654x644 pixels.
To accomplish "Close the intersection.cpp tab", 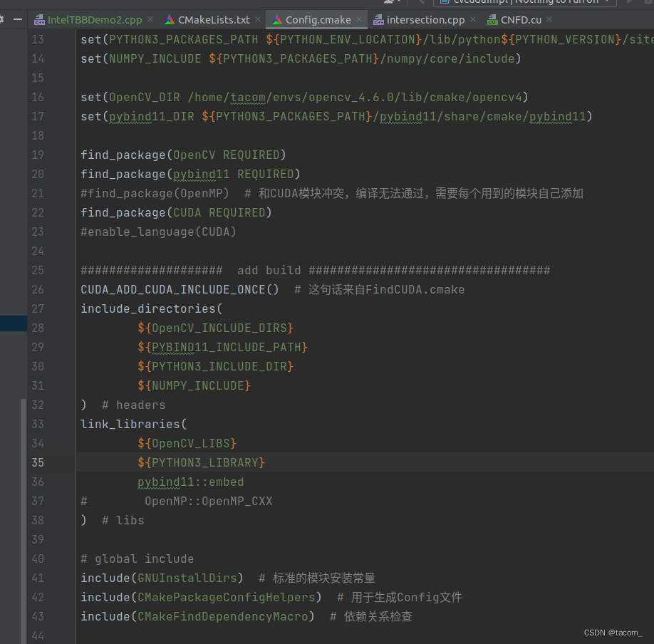I will coord(473,19).
